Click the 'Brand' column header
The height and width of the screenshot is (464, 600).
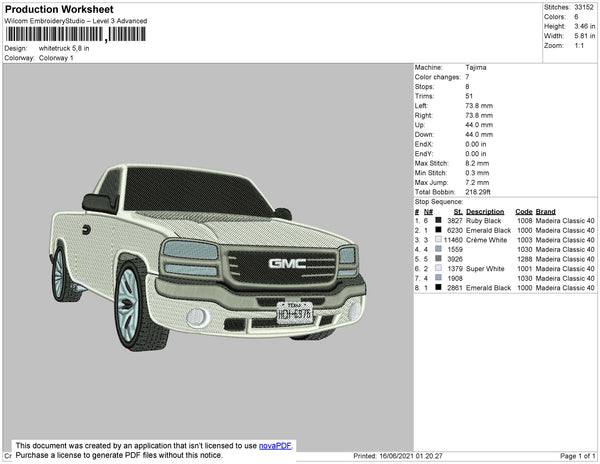[545, 212]
